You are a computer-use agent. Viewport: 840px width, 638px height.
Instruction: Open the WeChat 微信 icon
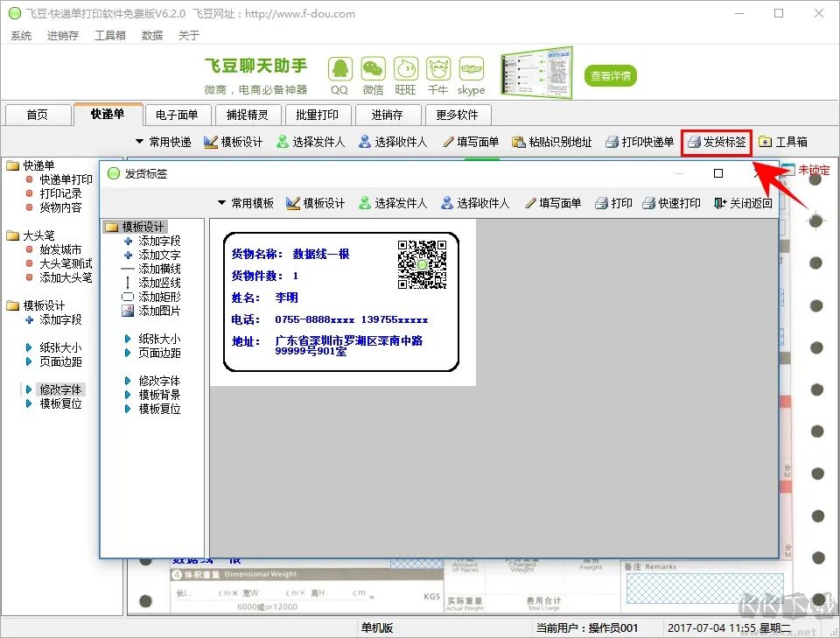click(372, 69)
